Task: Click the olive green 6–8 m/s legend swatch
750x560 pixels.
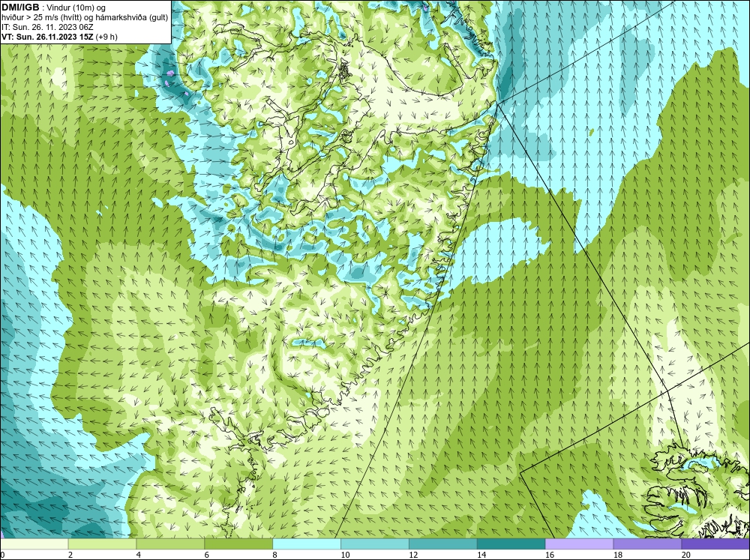Action: (x=238, y=544)
